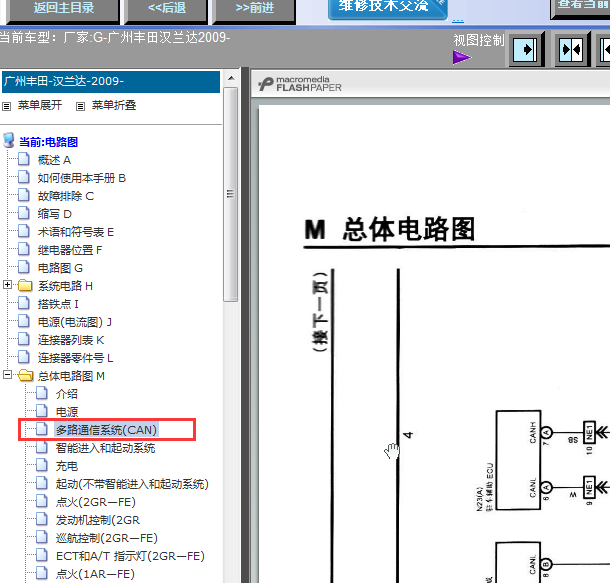The image size is (610, 583).
Task: Open 多路通信系统(CAN)
Action: click(x=106, y=430)
